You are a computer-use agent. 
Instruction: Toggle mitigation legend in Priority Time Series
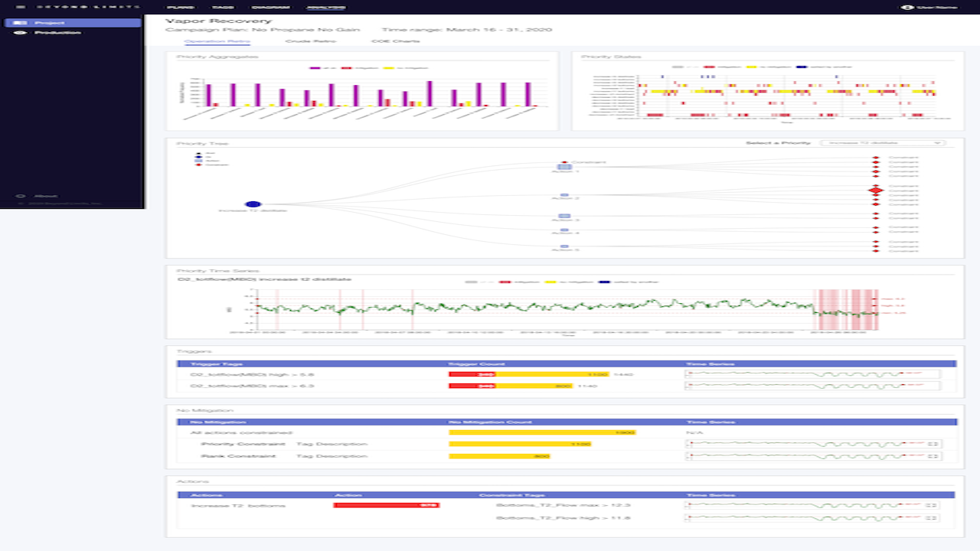519,282
